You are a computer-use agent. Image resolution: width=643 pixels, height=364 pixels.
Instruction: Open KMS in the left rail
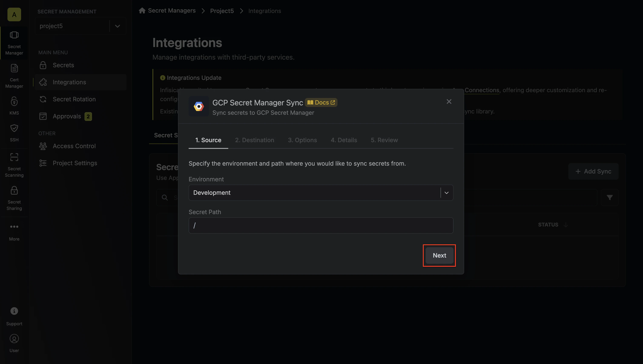point(14,106)
